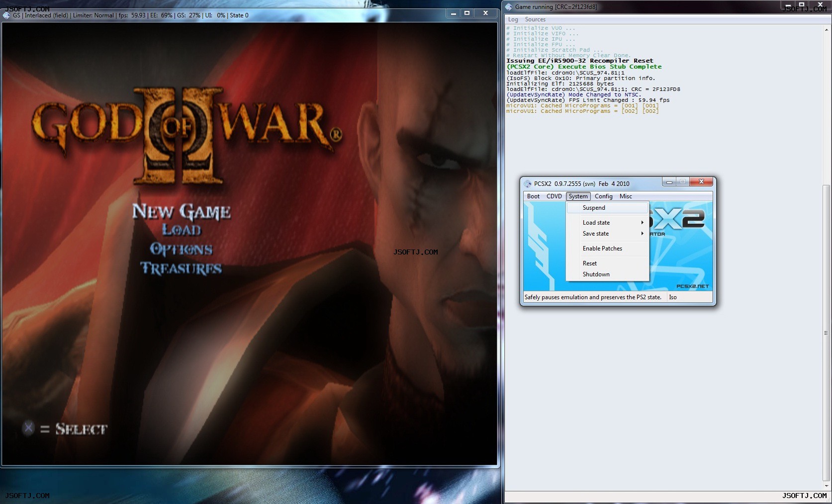Click the PCSX2 window title icon
Screen dimensions: 832x504
pos(528,183)
